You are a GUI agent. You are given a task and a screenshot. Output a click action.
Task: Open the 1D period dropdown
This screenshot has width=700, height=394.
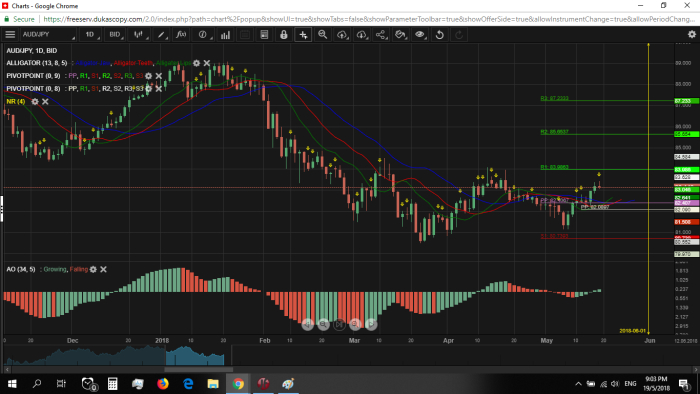(91, 34)
